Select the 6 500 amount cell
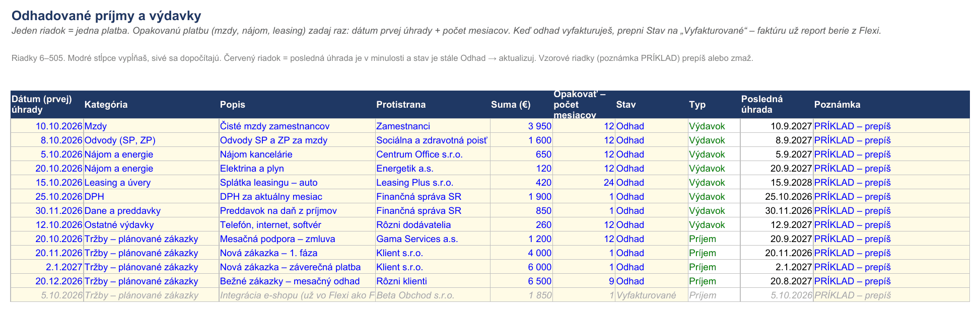 pyautogui.click(x=521, y=281)
